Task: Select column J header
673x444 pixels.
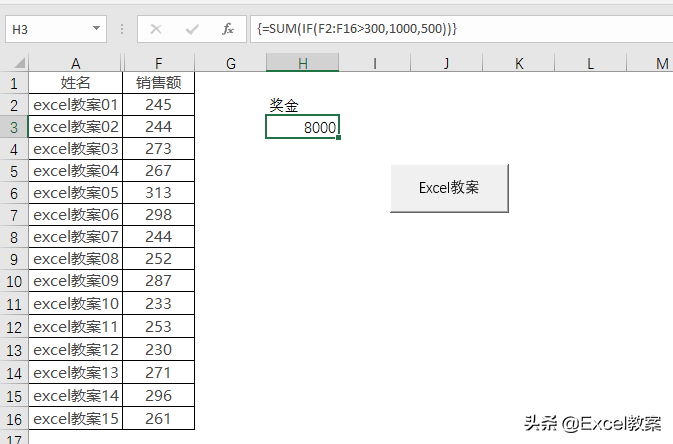Action: pos(446,64)
